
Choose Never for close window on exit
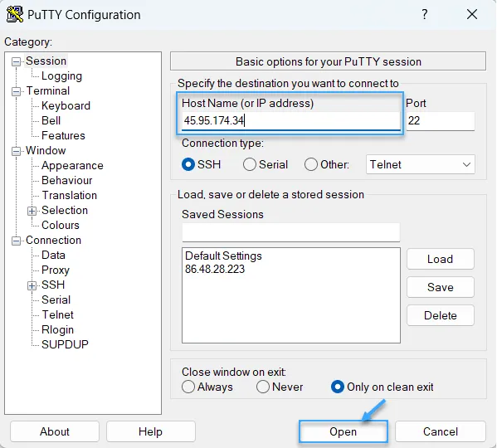tap(263, 387)
